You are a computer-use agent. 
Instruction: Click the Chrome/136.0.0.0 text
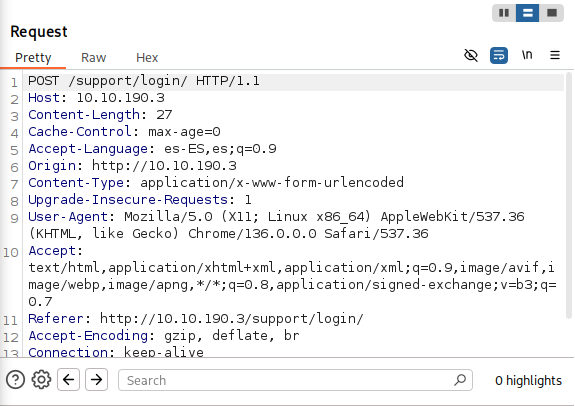(x=252, y=234)
